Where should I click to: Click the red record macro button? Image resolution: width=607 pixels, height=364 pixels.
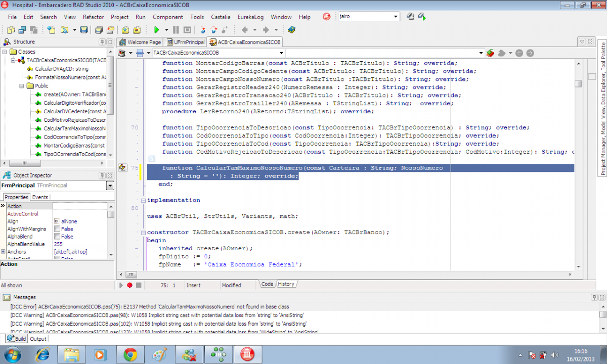point(129,285)
